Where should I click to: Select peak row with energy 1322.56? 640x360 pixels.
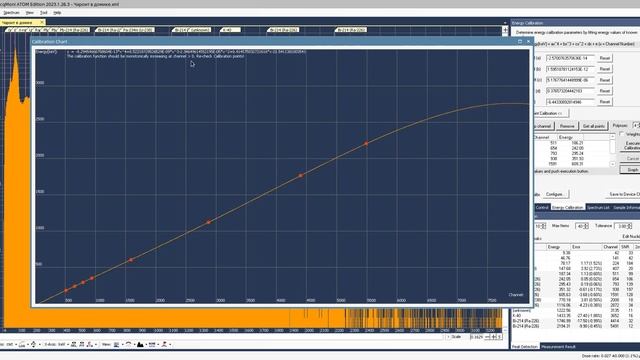coord(576,311)
